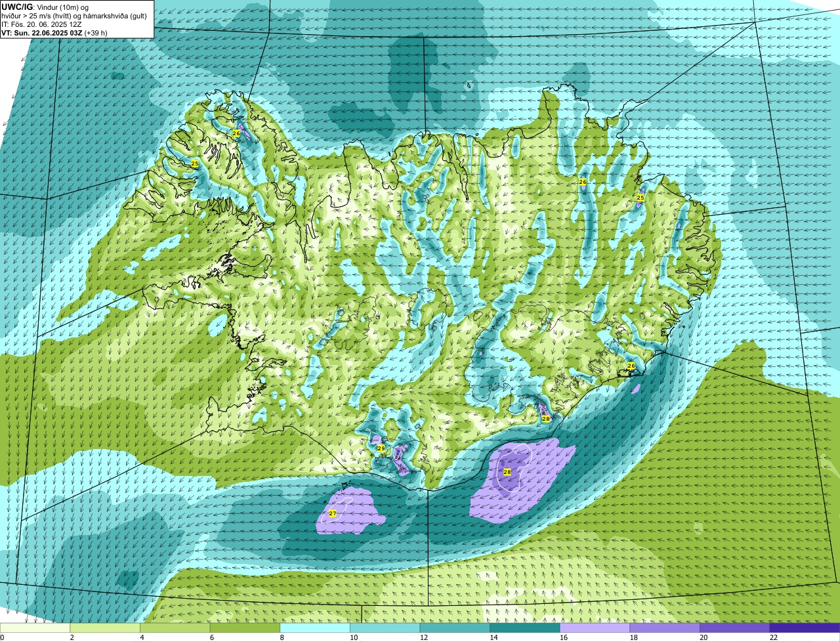Select the 4–6 m/s legend color

[x=175, y=628]
